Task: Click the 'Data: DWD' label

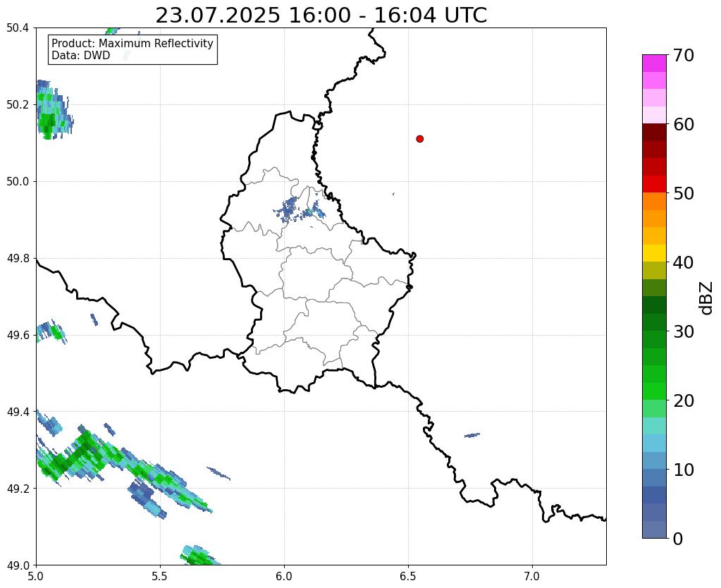Action: pos(81,55)
